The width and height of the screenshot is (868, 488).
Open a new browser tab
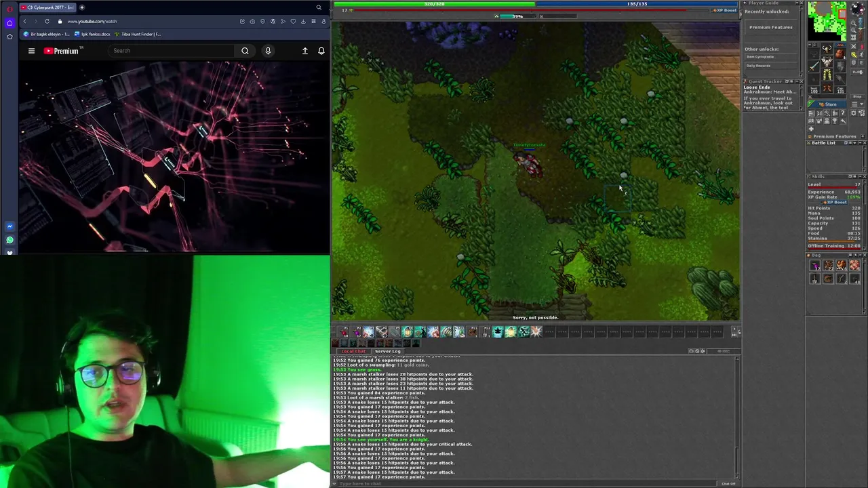[x=81, y=7]
